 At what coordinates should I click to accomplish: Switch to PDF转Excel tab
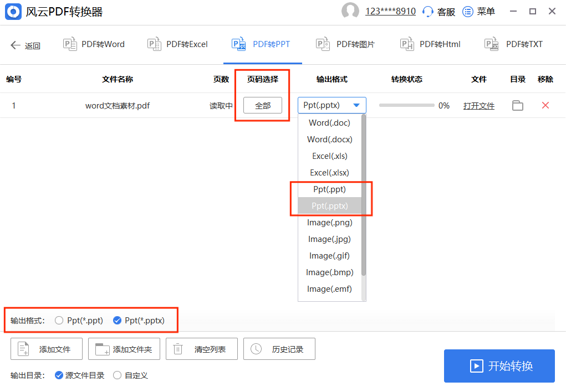click(187, 44)
